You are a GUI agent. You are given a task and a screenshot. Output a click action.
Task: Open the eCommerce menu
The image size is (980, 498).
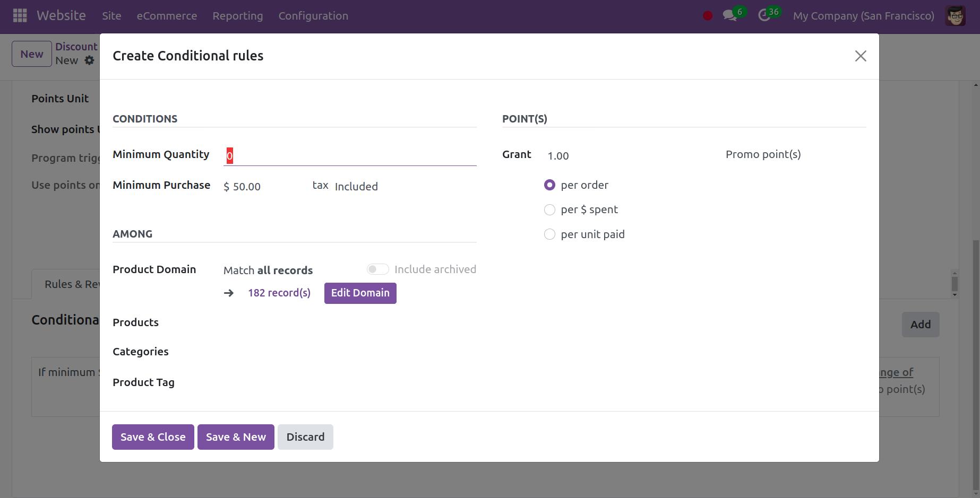[167, 16]
